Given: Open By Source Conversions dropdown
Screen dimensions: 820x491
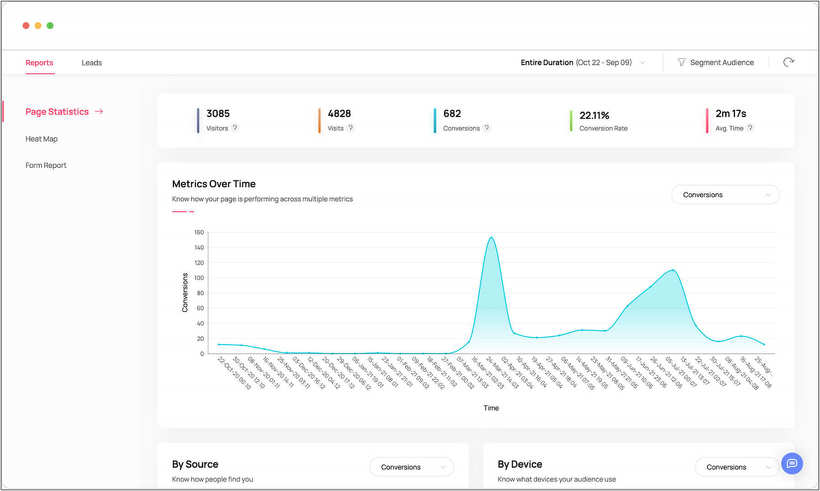Looking at the screenshot, I should (411, 467).
